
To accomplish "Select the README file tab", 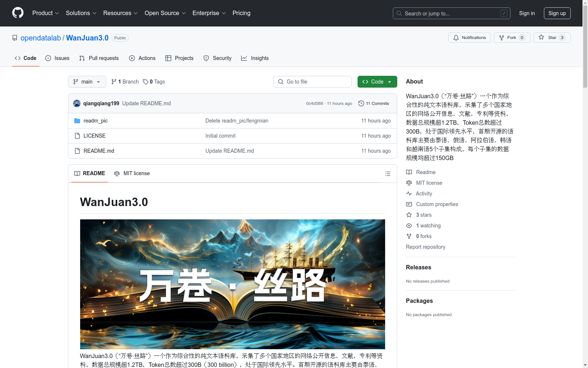I will (90, 173).
